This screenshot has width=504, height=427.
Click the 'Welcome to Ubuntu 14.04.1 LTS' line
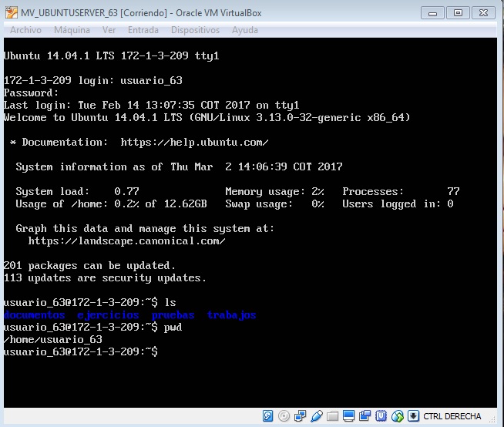(207, 118)
